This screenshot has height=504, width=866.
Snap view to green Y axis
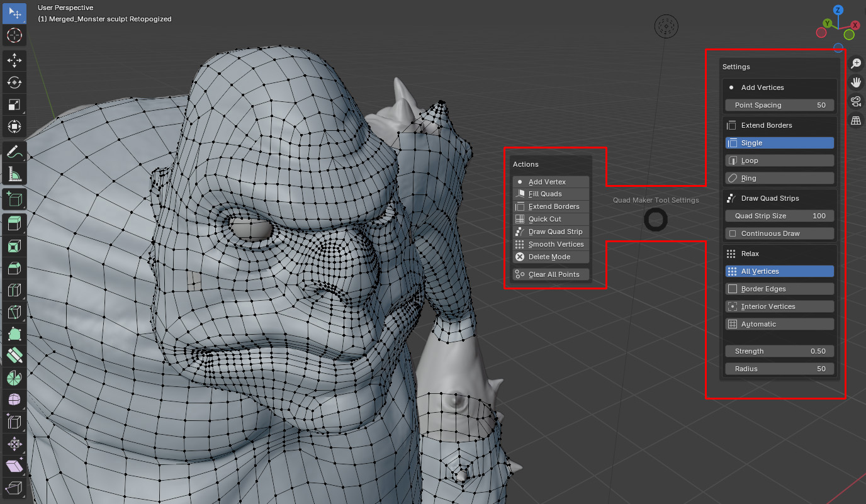click(826, 23)
